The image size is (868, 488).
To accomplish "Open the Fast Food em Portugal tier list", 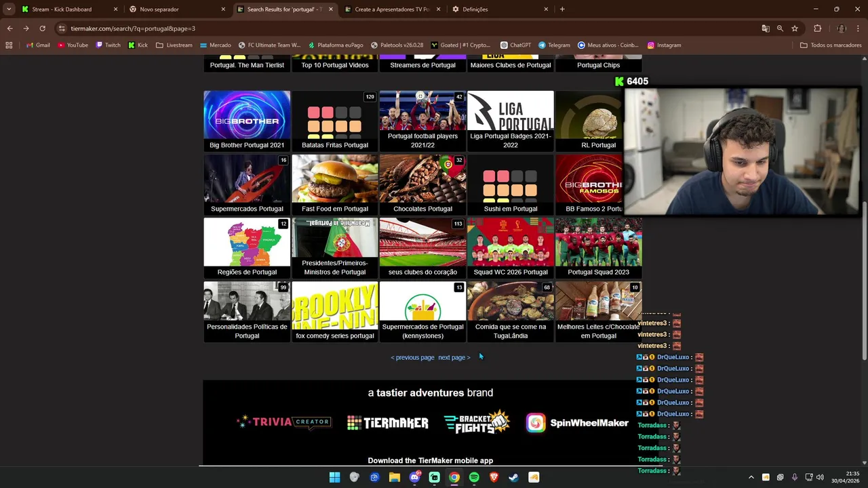I will point(335,185).
